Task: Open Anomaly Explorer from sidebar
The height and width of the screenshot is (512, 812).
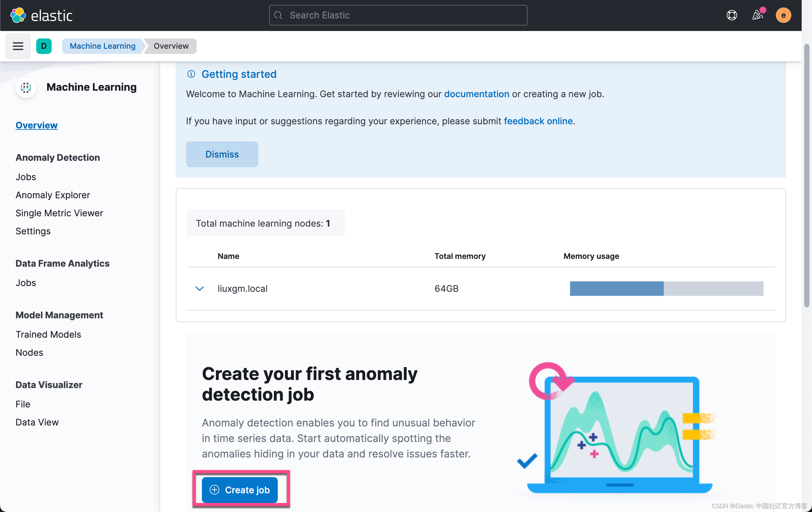Action: point(53,195)
